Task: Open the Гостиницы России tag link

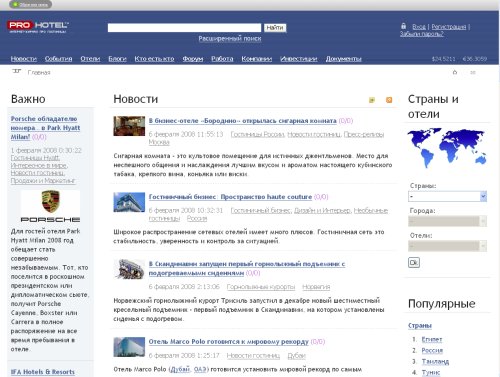Action: pos(257,134)
